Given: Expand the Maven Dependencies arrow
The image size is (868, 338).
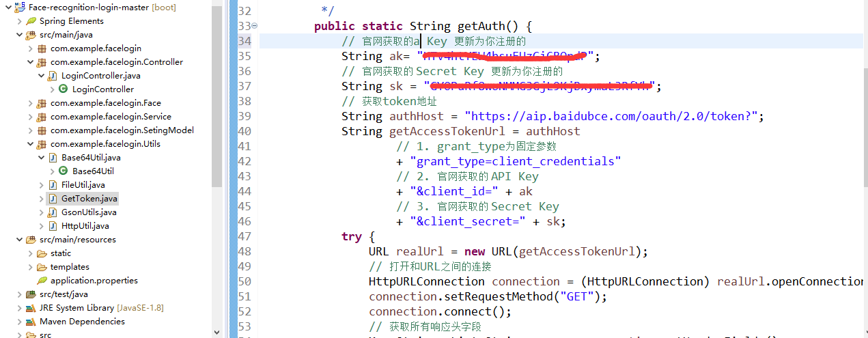Looking at the screenshot, I should (x=19, y=322).
